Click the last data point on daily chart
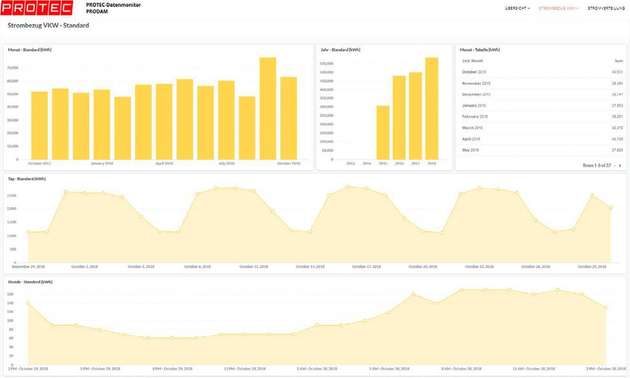Viewport: 630px width, 378px height. (611, 208)
